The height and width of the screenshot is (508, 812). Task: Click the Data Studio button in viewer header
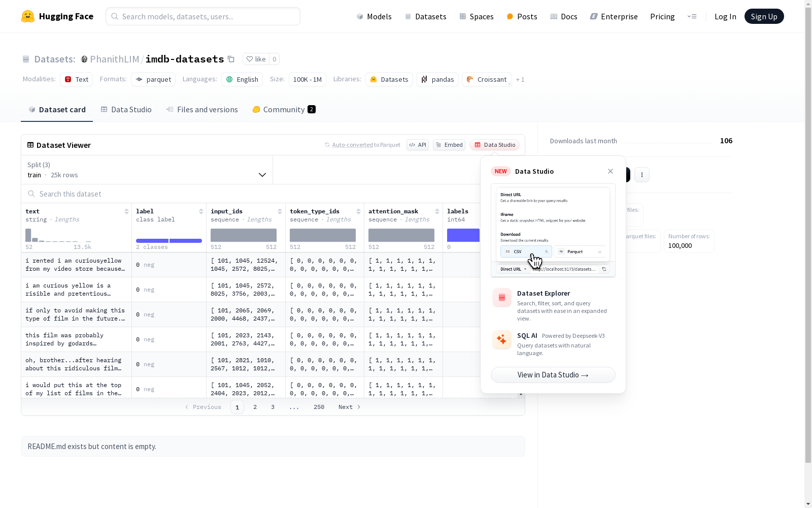[495, 145]
